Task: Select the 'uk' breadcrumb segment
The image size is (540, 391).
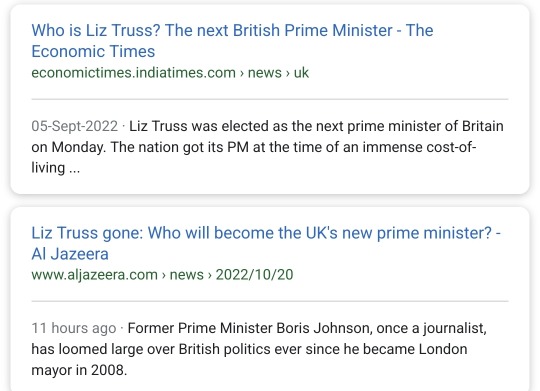Action: (301, 73)
